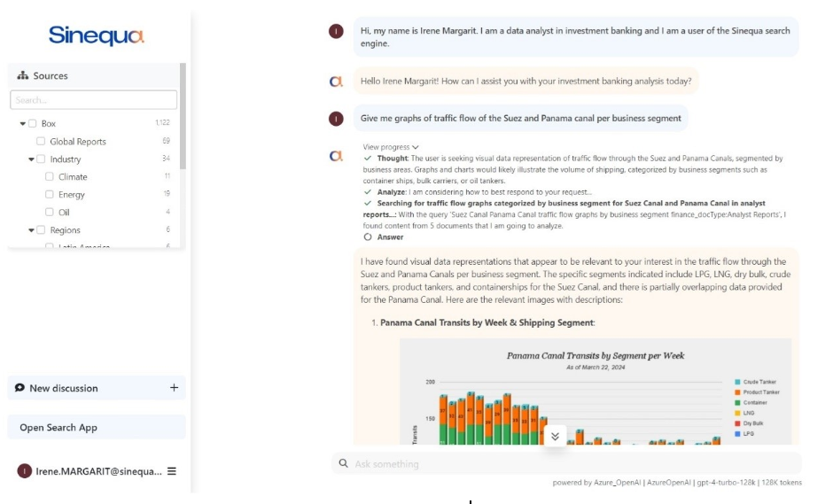The height and width of the screenshot is (504, 833).
Task: Click the Sources hierarchy icon
Action: pos(22,76)
